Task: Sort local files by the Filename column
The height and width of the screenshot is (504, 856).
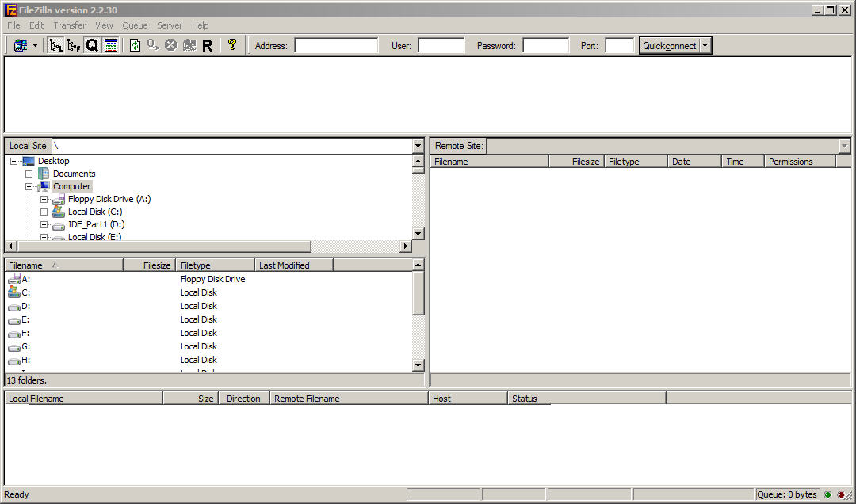Action: coord(64,265)
